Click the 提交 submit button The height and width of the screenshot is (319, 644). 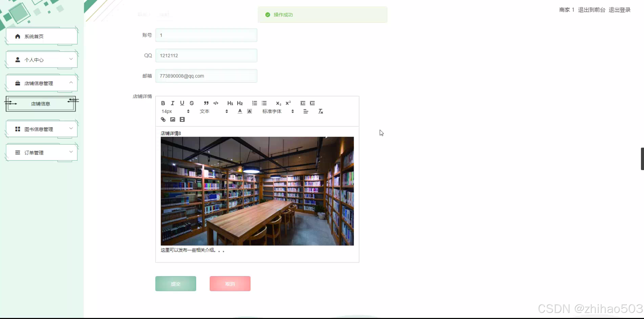[x=176, y=284]
